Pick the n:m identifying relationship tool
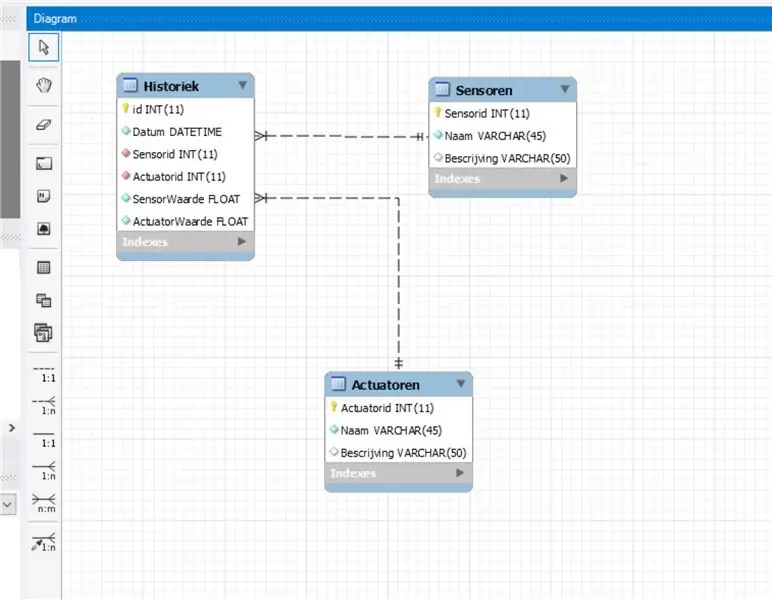The image size is (772, 600). pyautogui.click(x=44, y=503)
